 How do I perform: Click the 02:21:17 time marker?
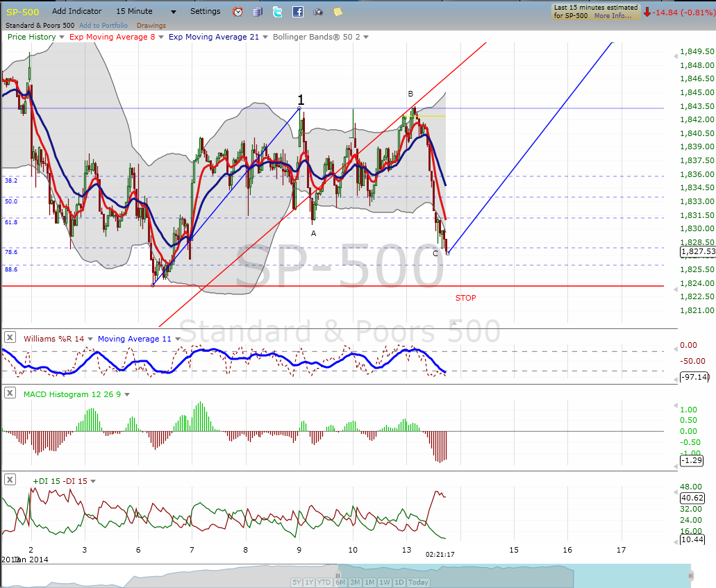click(440, 554)
